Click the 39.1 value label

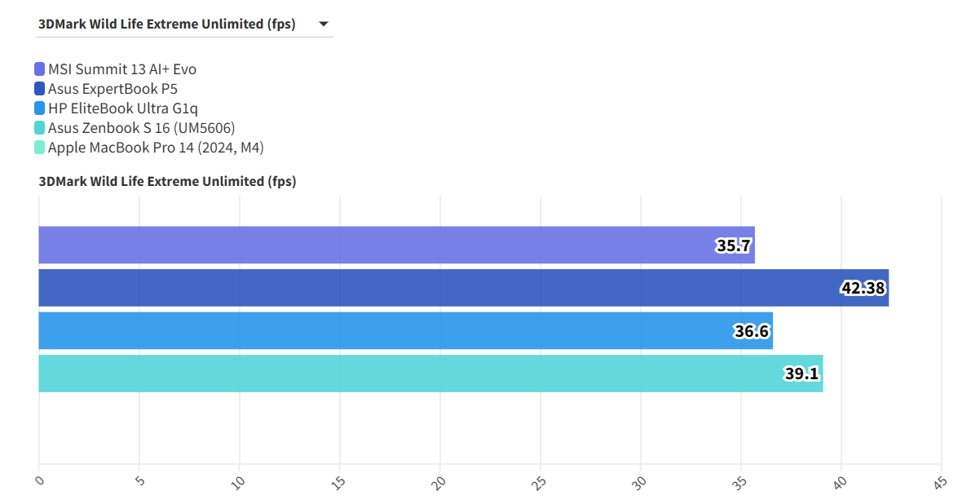801,374
